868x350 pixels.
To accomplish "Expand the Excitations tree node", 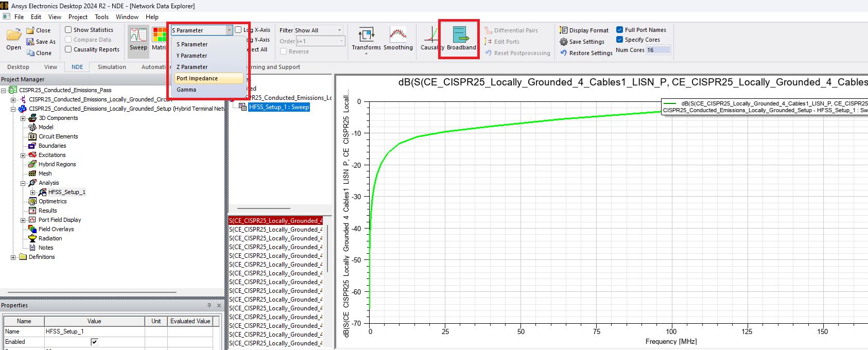I will 23,155.
